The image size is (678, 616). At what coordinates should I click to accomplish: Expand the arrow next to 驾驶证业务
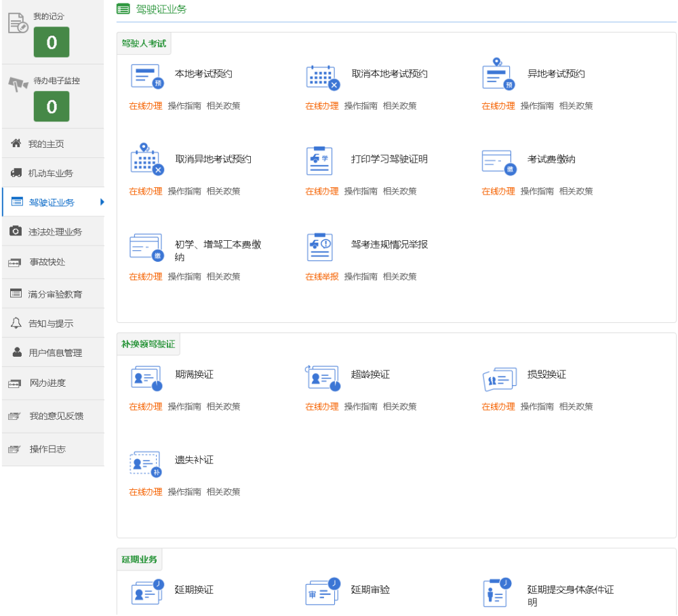[x=102, y=202]
